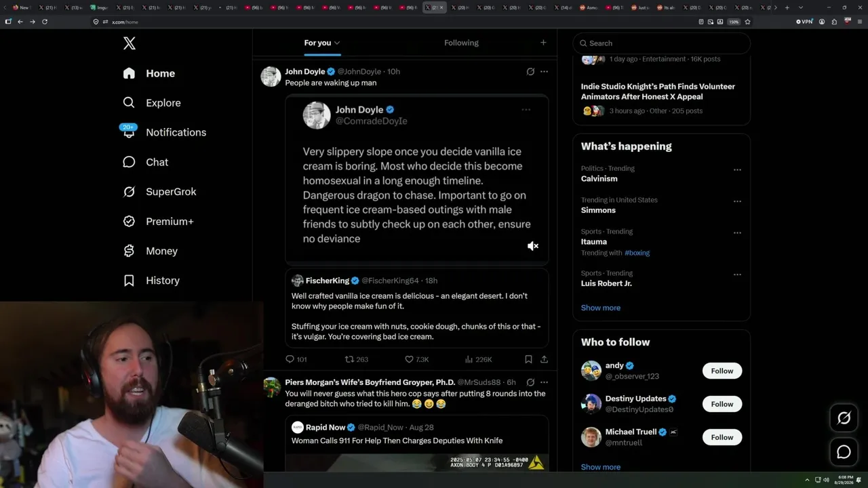Follow Michael Truell
The image size is (868, 488).
(x=722, y=437)
